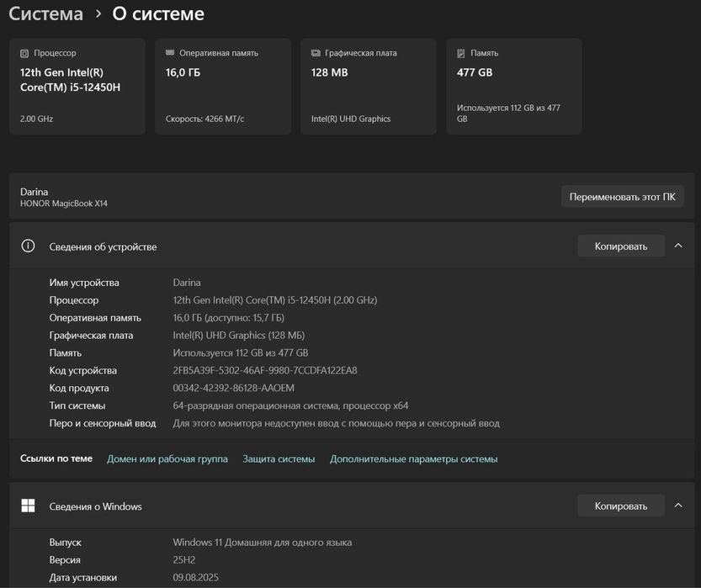Copy Windows info with Копировать button

coord(621,506)
